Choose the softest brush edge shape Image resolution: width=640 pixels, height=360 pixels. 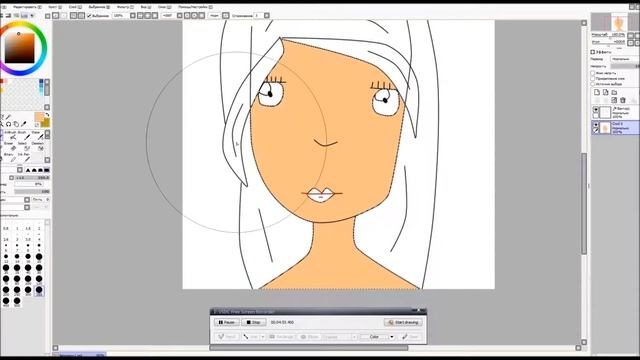click(x=28, y=170)
